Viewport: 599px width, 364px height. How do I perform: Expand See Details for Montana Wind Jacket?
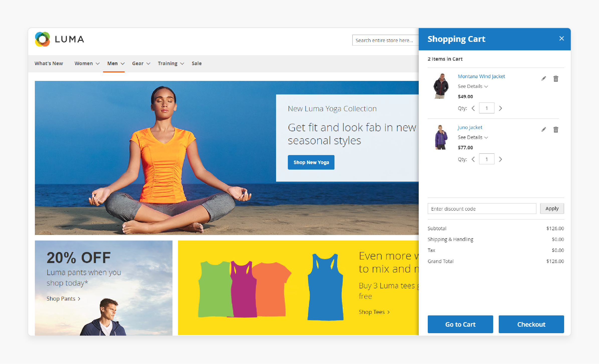(473, 86)
